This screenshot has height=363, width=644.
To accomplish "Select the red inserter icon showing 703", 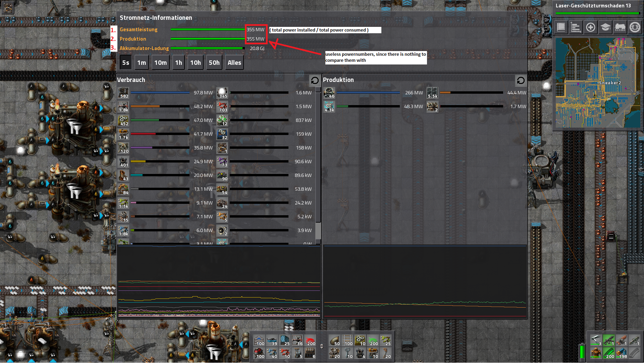I will pos(222,106).
